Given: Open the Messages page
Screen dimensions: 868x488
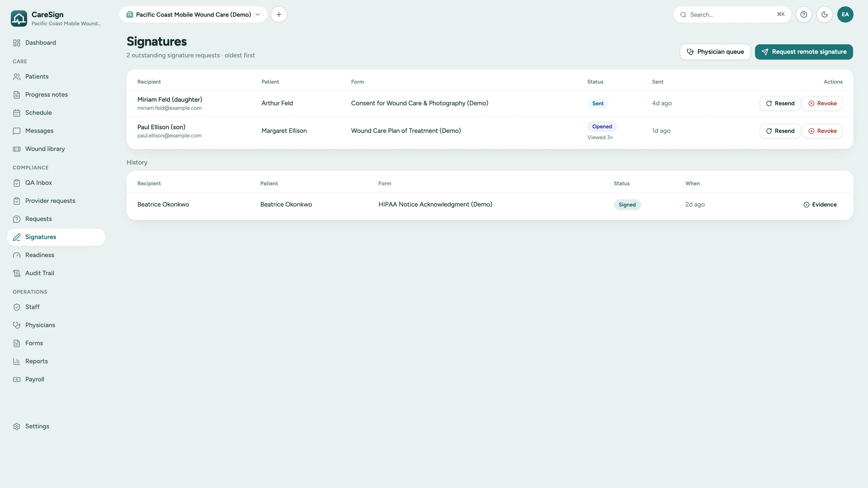Looking at the screenshot, I should click(56, 131).
